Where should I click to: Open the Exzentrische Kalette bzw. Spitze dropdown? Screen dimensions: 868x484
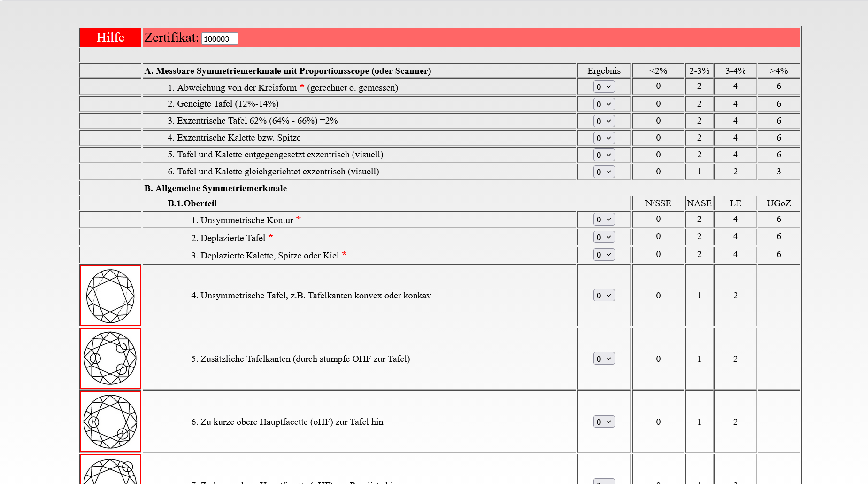tap(604, 138)
